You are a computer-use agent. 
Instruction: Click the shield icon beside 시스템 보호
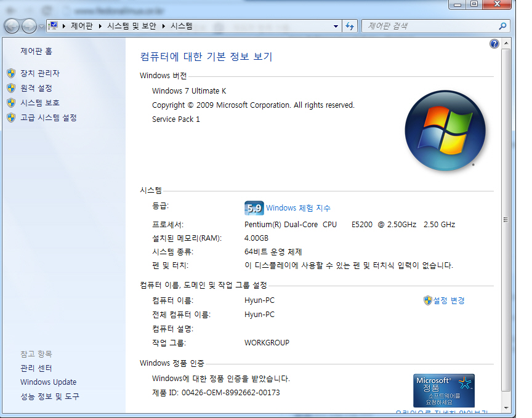point(11,103)
